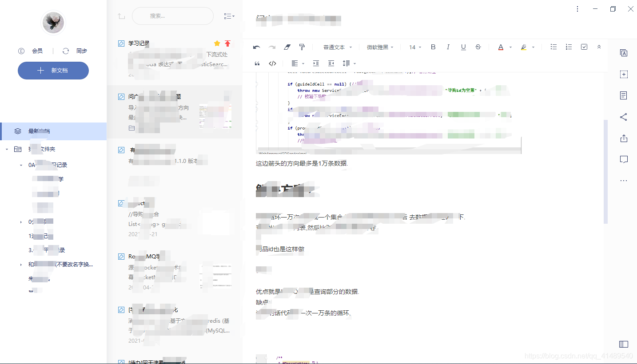Image resolution: width=637 pixels, height=364 pixels.
Task: Open the user avatar profile
Action: click(53, 22)
